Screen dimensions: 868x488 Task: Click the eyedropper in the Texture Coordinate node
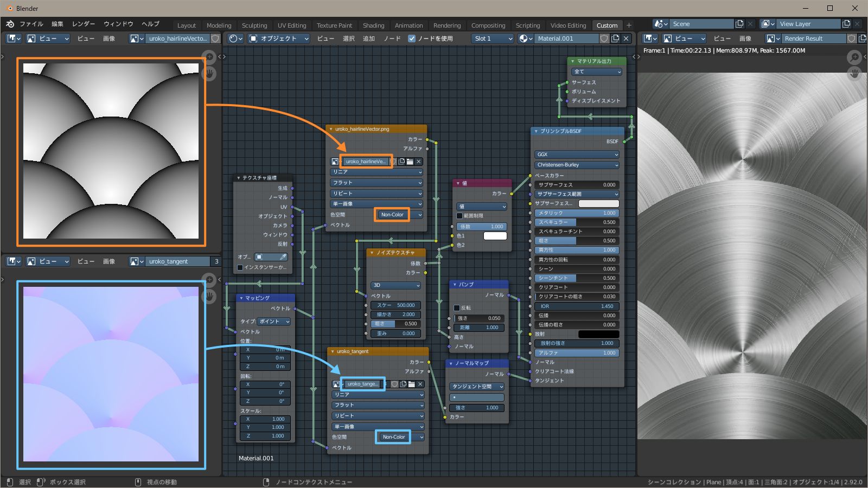pos(283,257)
